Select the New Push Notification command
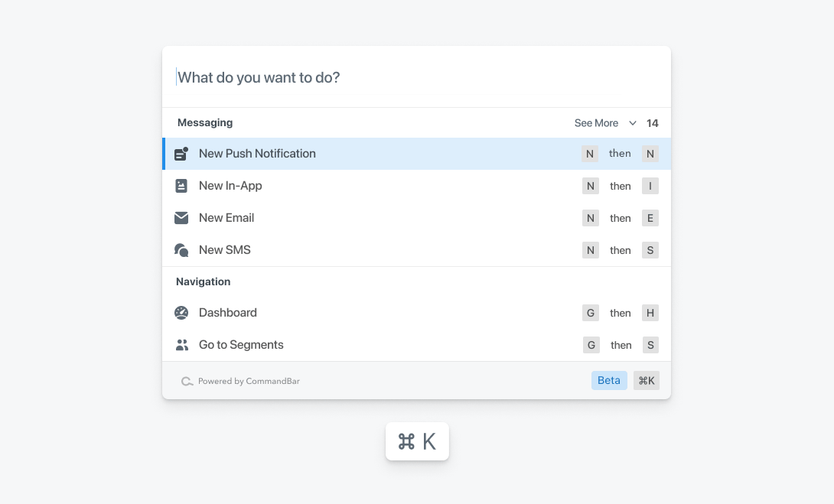This screenshot has width=834, height=504. pyautogui.click(x=416, y=154)
